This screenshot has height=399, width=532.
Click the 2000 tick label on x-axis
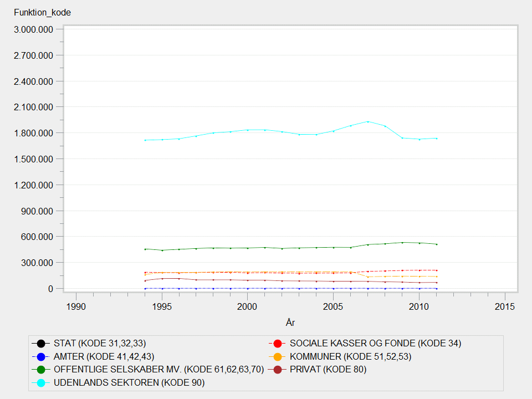247,306
